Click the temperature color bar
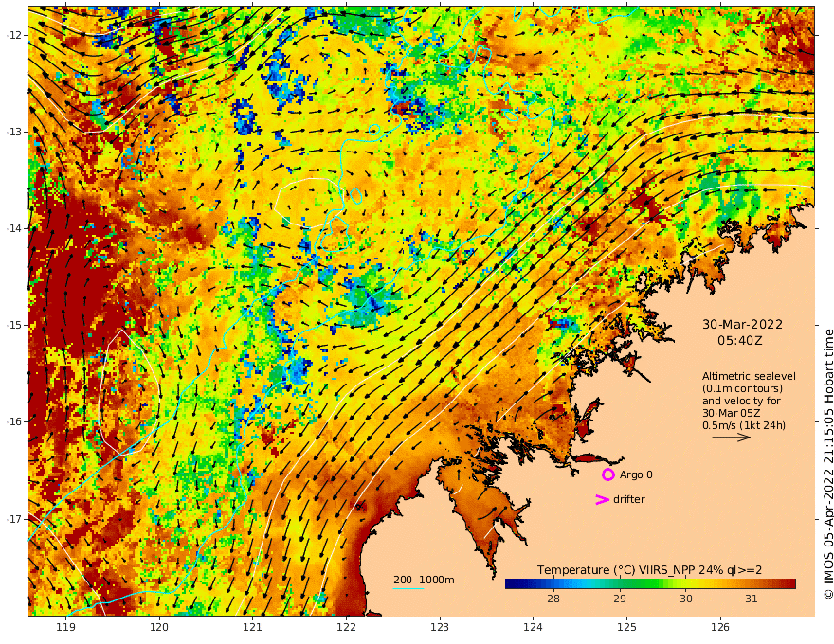Image resolution: width=834 pixels, height=644 pixels. pyautogui.click(x=650, y=583)
